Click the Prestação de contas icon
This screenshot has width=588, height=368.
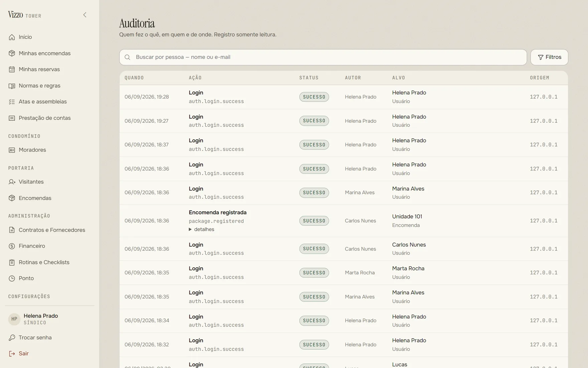12,118
